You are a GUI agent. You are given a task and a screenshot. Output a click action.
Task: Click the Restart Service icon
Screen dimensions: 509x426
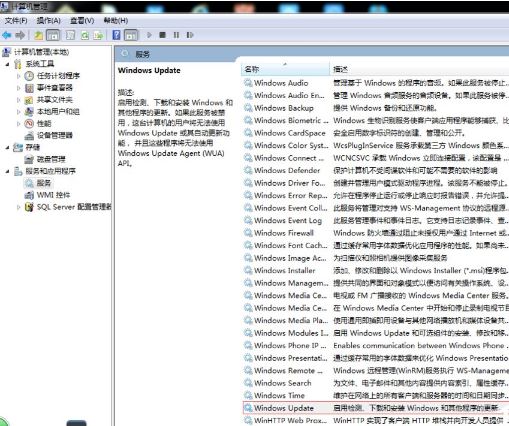[x=190, y=35]
